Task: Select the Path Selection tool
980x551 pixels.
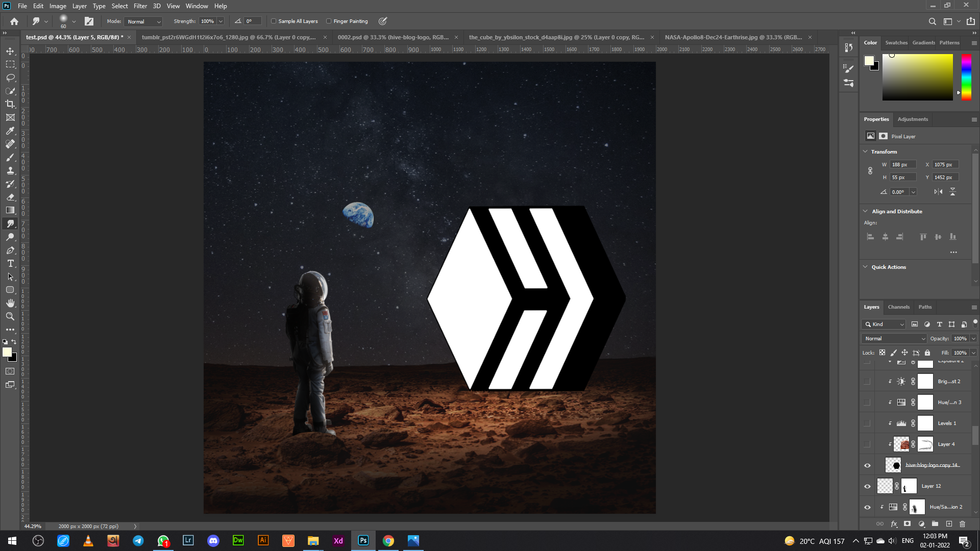Action: click(10, 277)
